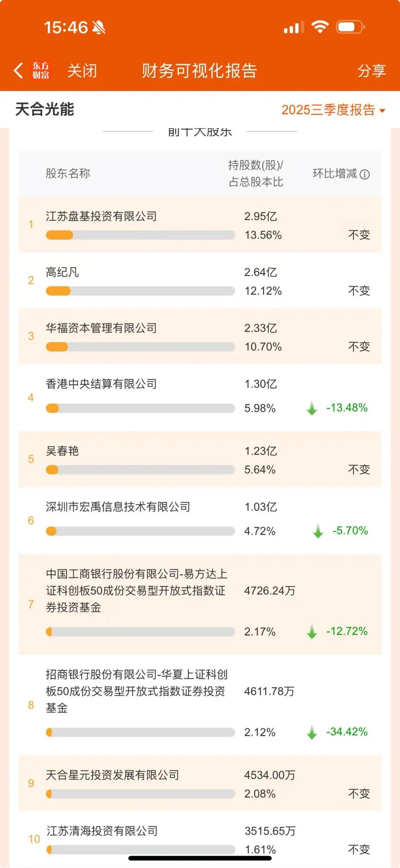Viewport: 400px width, 868px height.
Task: Tap the info icon beside 环比增减
Action: click(365, 174)
